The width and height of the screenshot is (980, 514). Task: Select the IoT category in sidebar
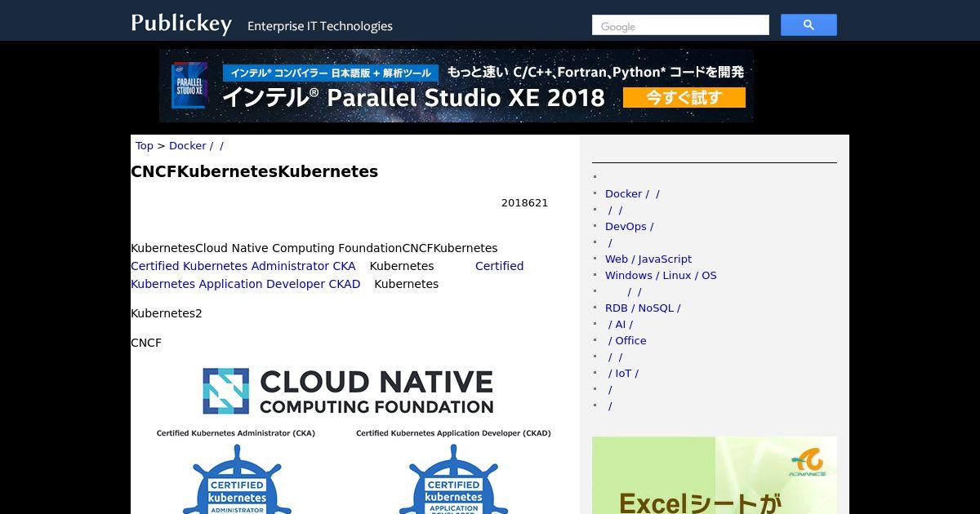click(x=623, y=374)
